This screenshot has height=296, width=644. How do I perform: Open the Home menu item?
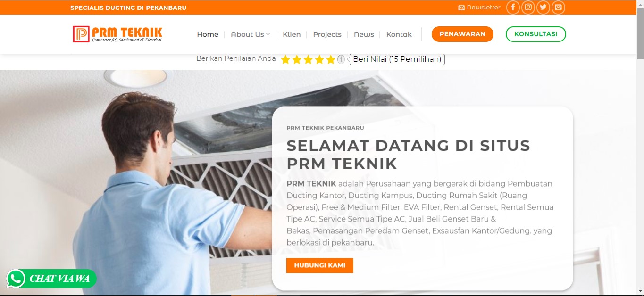208,34
